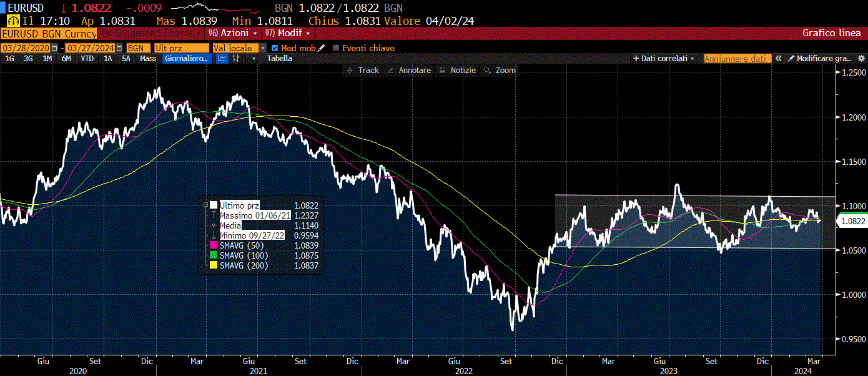Activate the Zoom magnifier tool
The height and width of the screenshot is (376, 868).
[x=500, y=70]
